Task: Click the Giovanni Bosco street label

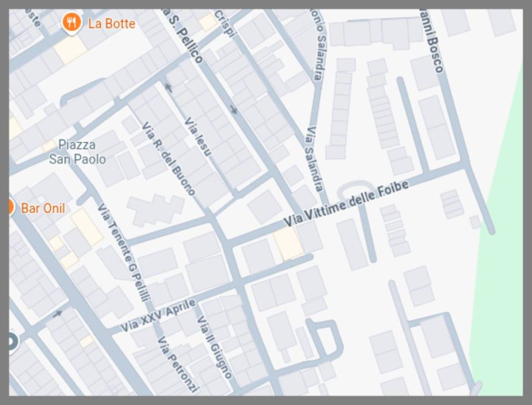Action: pos(431,41)
